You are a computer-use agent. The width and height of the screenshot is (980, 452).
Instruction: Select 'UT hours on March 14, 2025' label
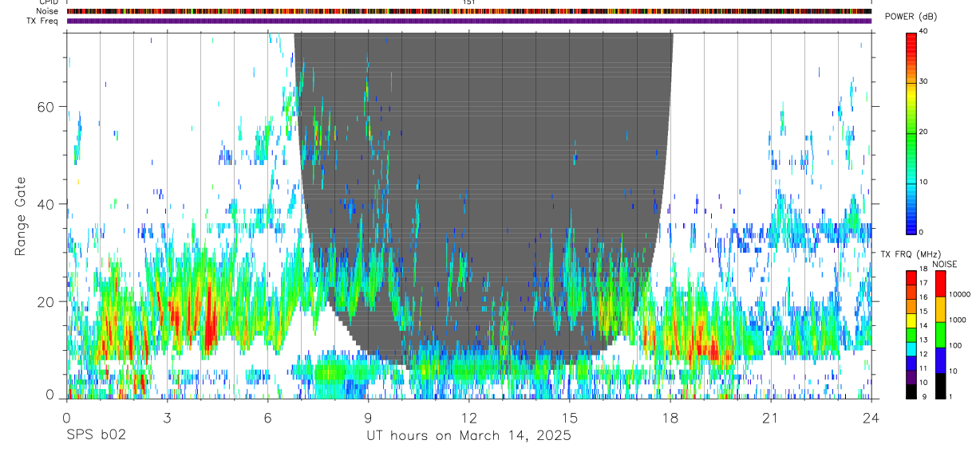click(468, 435)
